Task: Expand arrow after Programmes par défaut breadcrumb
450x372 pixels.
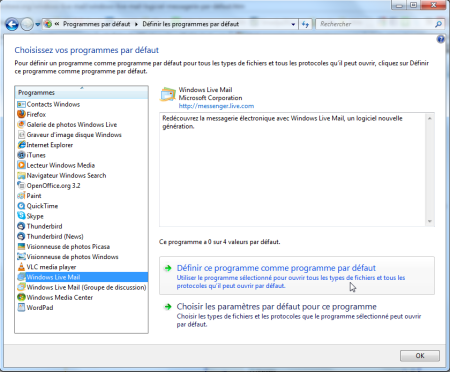Action: 136,24
